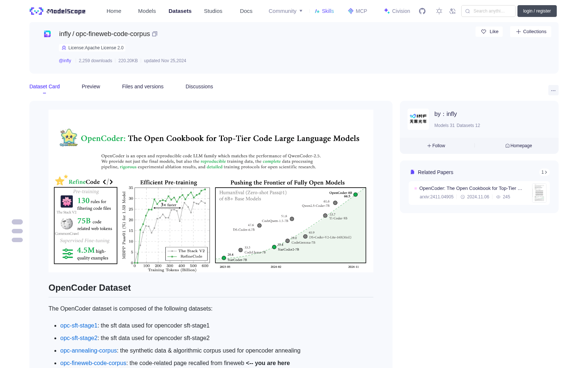Click the eye views icon beside 245
The height and width of the screenshot is (368, 588).
tap(498, 197)
